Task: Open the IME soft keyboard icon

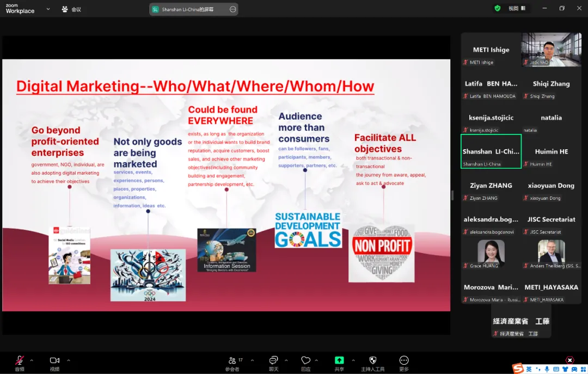Action: [x=556, y=369]
